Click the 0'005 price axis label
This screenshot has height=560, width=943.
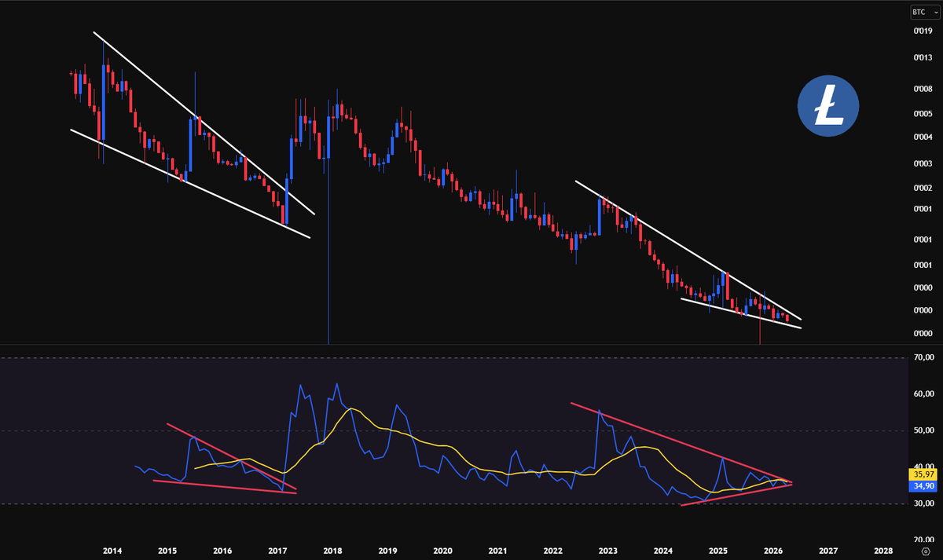(x=923, y=114)
